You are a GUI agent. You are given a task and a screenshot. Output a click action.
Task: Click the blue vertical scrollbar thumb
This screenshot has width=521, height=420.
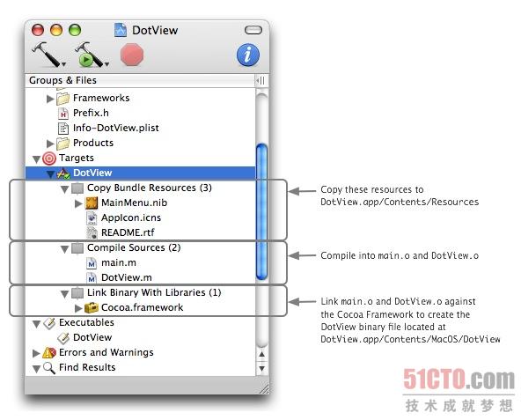pyautogui.click(x=262, y=211)
